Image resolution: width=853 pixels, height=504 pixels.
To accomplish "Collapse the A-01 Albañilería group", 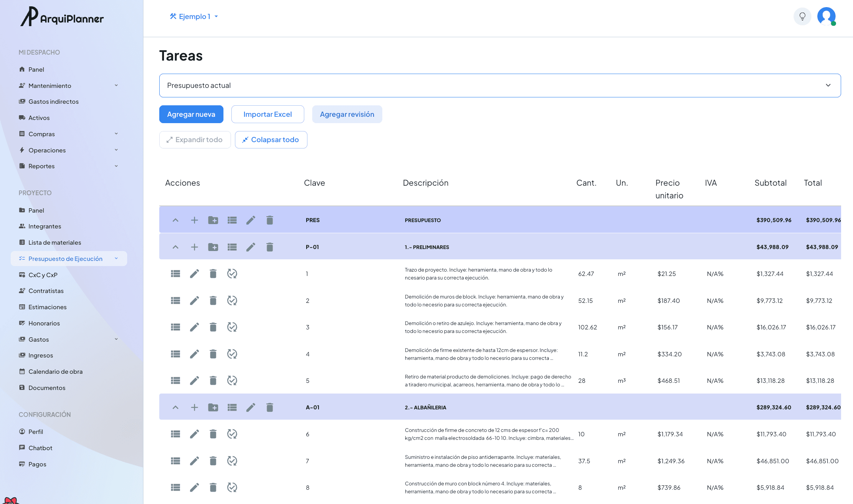I will click(x=176, y=407).
